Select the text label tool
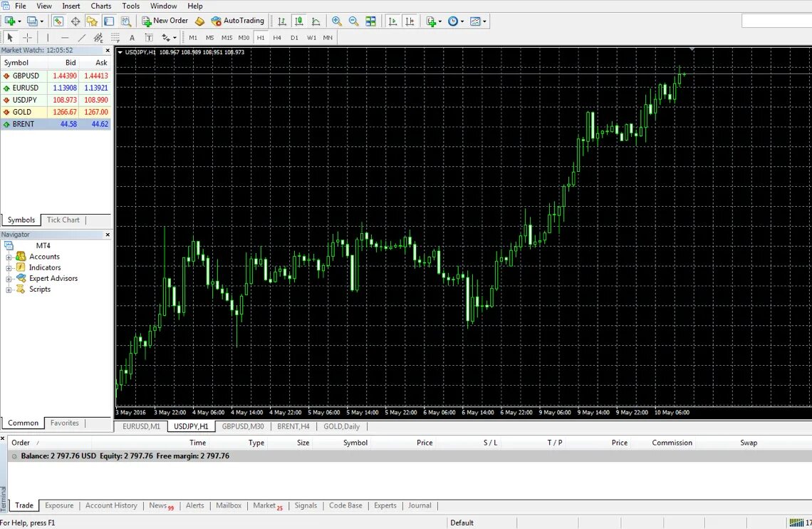812x529 pixels. [148, 37]
